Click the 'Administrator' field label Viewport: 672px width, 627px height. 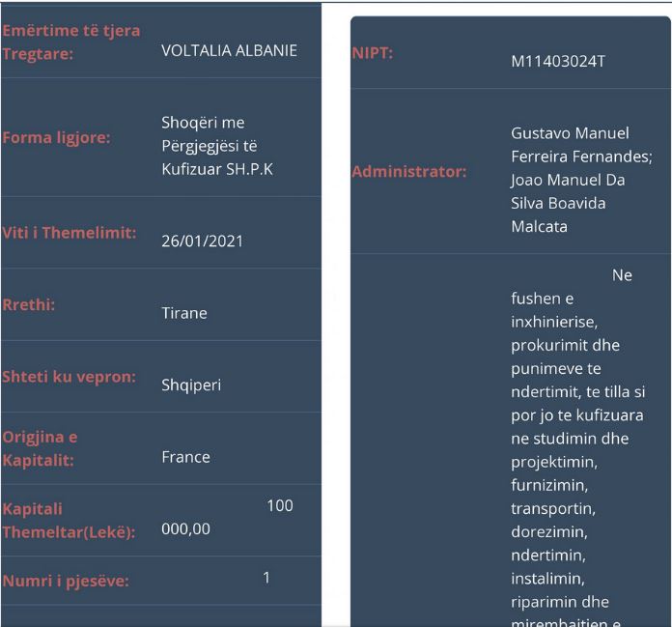pyautogui.click(x=408, y=172)
